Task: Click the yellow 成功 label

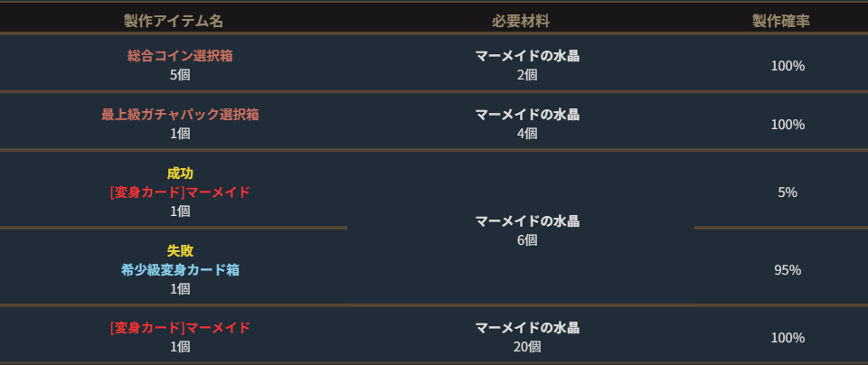Action: point(180,173)
